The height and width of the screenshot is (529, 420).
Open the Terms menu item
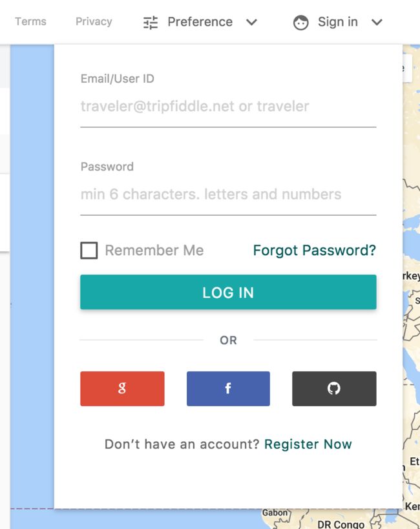[31, 21]
